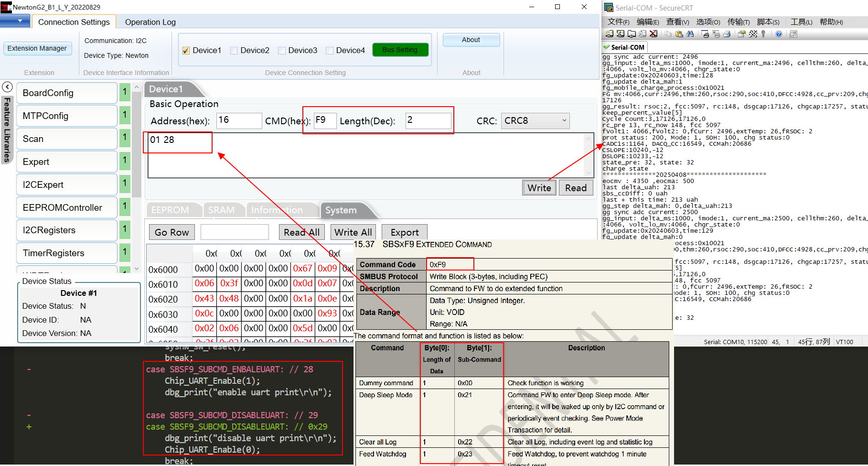Click the Read button under Basic Operation
The height and width of the screenshot is (466, 868).
coord(576,188)
